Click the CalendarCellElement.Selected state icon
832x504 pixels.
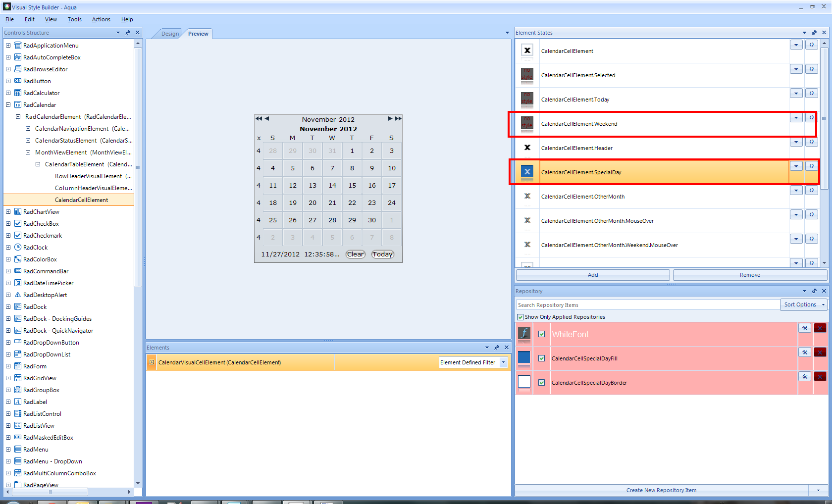[x=527, y=75]
